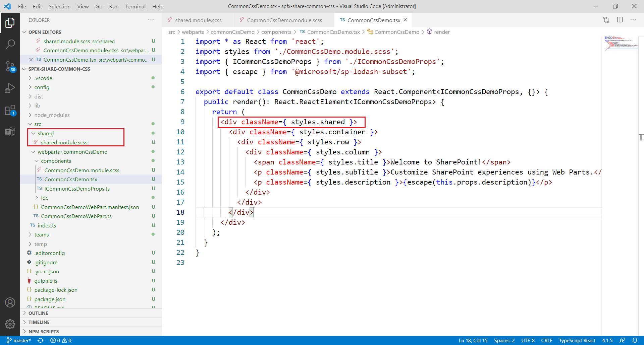Viewport: 644px width, 345px height.
Task: Expand the NPM SCRIPTS section
Action: coord(44,332)
